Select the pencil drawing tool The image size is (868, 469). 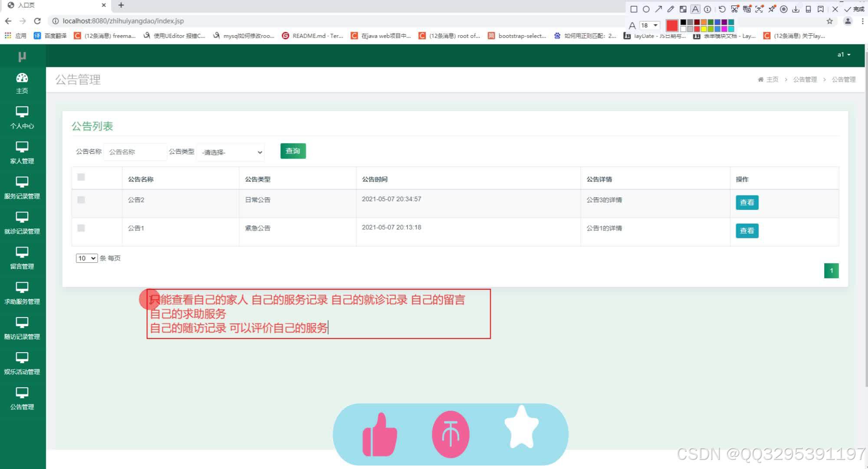coord(671,9)
